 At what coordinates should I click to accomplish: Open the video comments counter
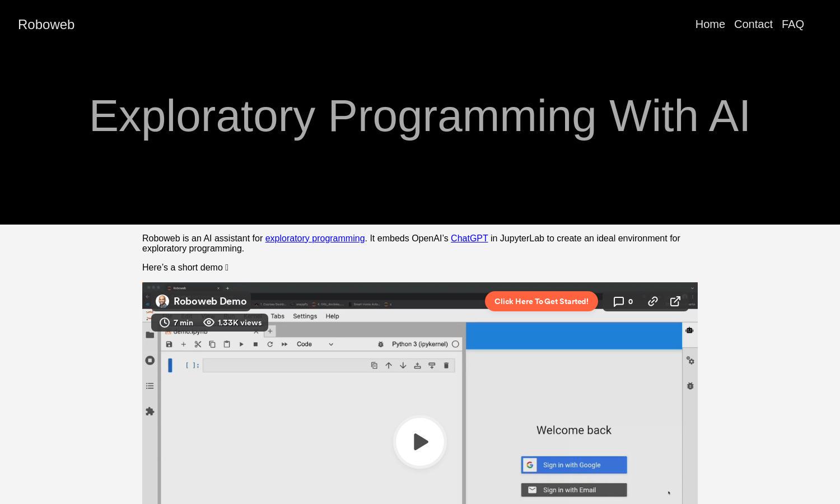[x=623, y=301]
